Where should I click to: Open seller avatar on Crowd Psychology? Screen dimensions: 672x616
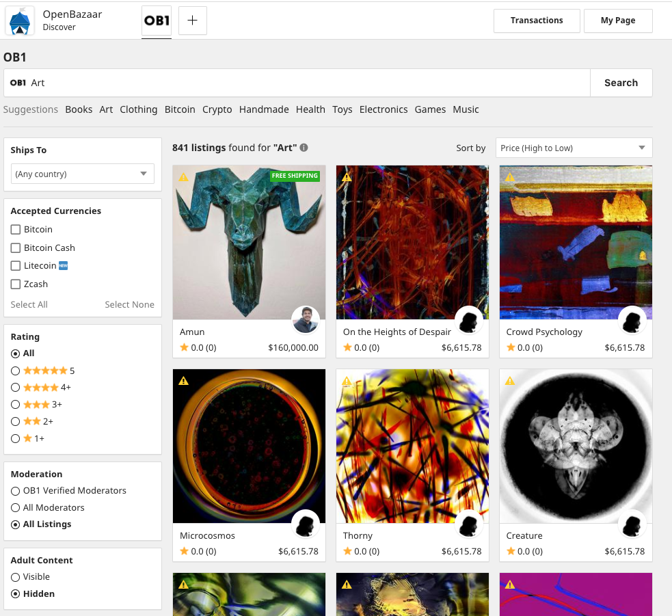tap(632, 320)
